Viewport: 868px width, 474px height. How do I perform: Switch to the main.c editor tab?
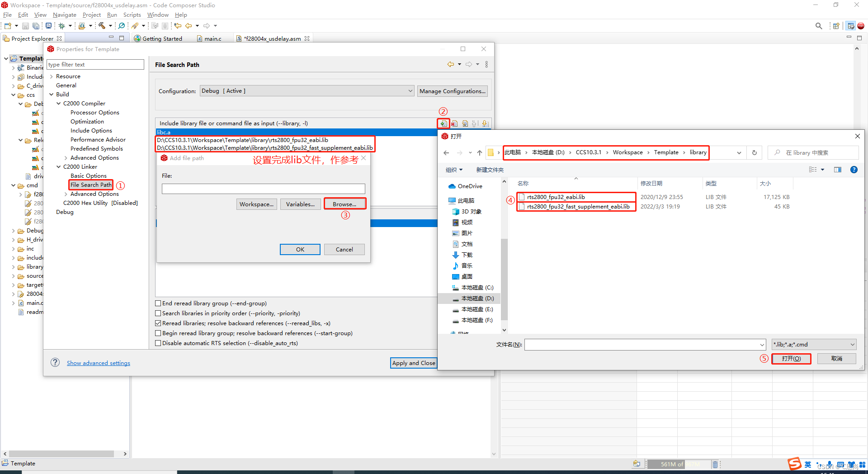(x=209, y=38)
